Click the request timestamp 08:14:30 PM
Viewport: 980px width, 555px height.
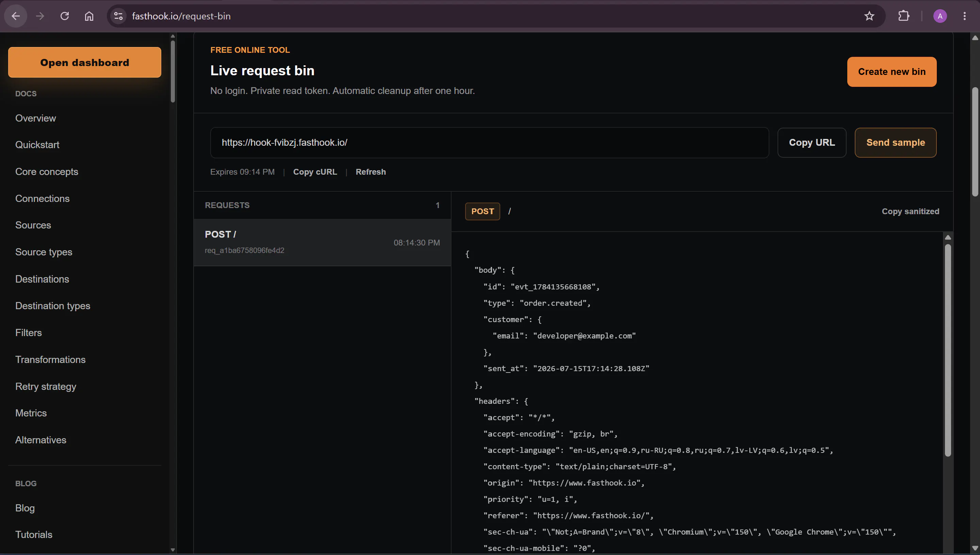point(417,243)
